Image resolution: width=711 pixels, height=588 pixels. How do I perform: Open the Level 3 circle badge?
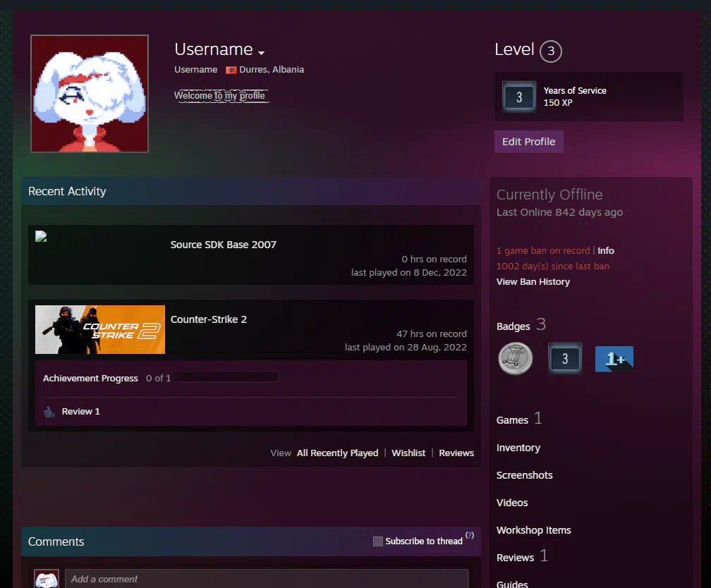point(550,51)
